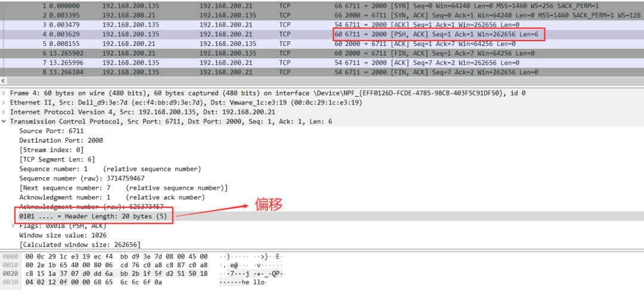
Task: Click ASCII 'hello' text in hex pane
Action: point(253,283)
